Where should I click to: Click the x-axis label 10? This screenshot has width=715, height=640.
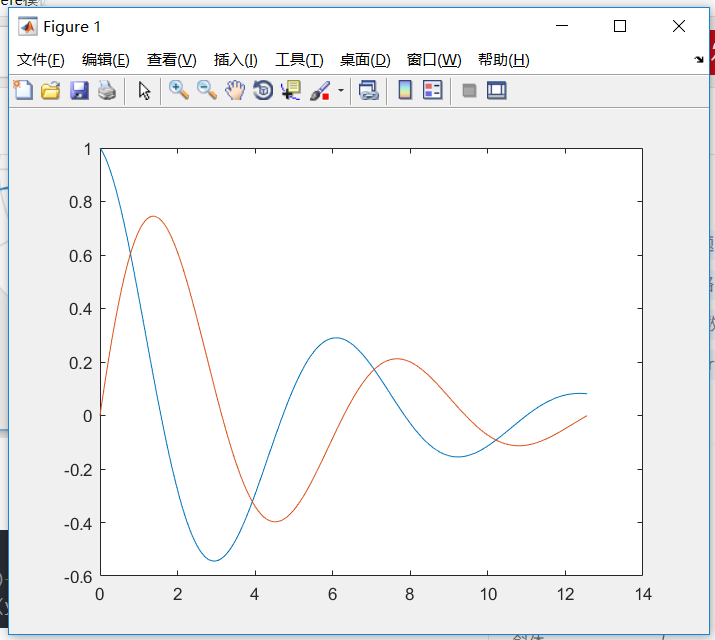click(488, 594)
